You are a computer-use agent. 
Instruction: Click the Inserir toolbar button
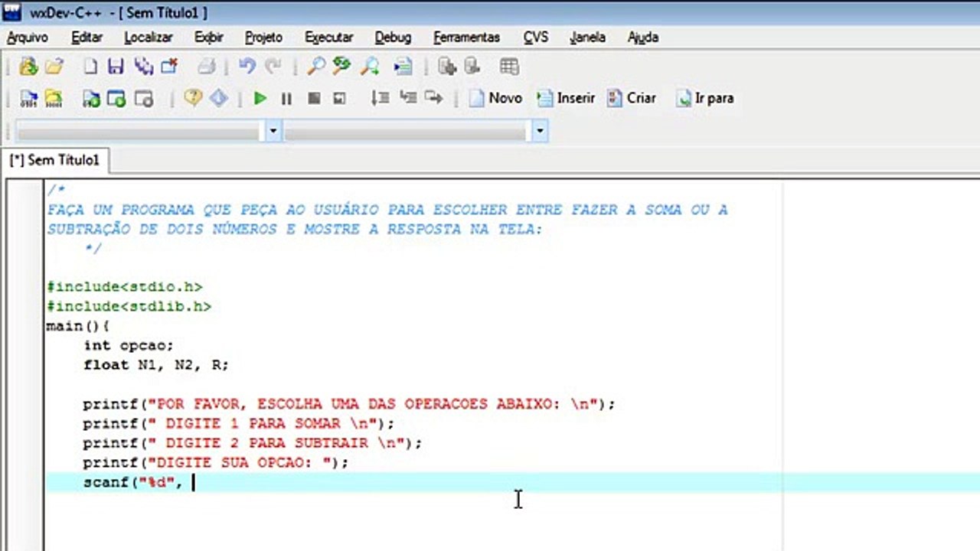[x=566, y=98]
